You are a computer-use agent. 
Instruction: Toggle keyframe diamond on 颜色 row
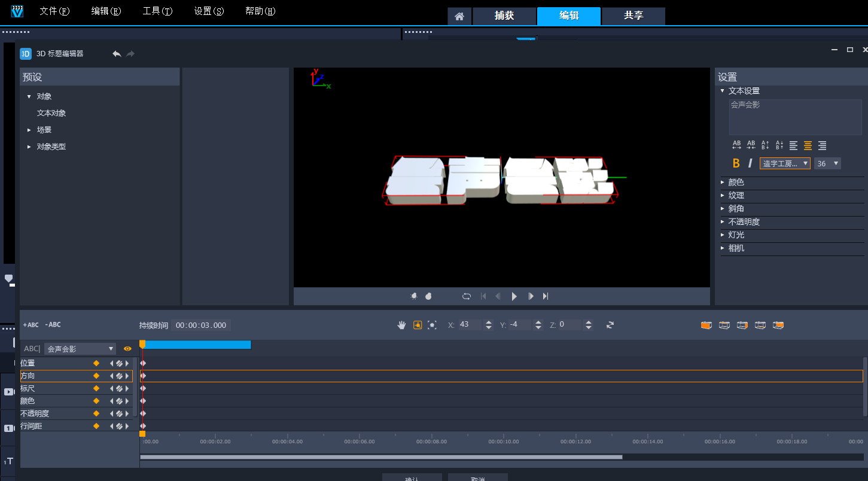click(x=96, y=401)
